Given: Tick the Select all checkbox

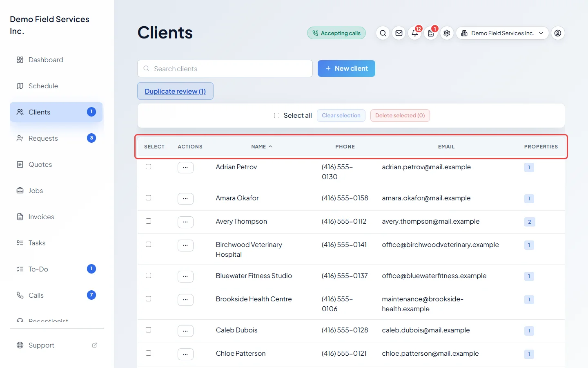Looking at the screenshot, I should [x=276, y=116].
